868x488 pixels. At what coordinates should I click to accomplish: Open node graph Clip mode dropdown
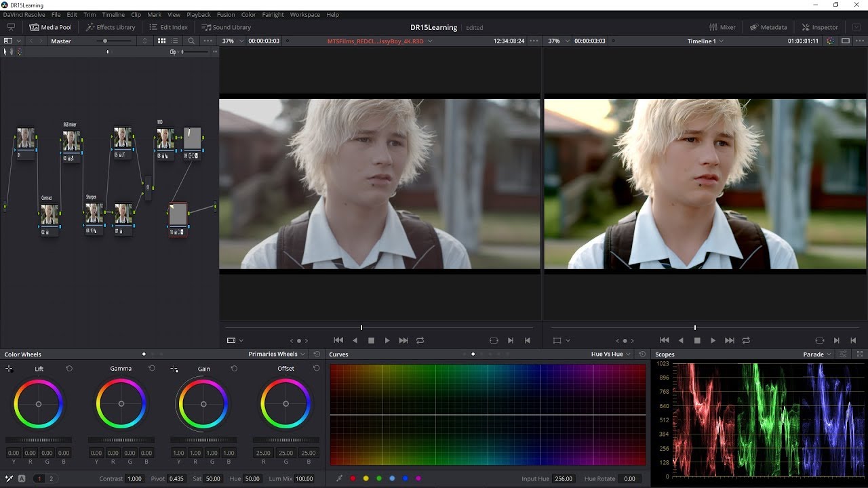point(175,52)
